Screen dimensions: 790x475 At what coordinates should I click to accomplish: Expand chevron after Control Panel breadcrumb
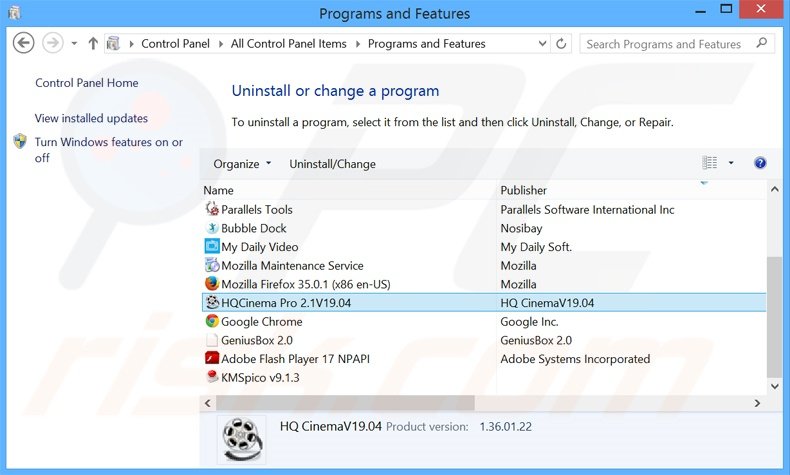pyautogui.click(x=221, y=44)
